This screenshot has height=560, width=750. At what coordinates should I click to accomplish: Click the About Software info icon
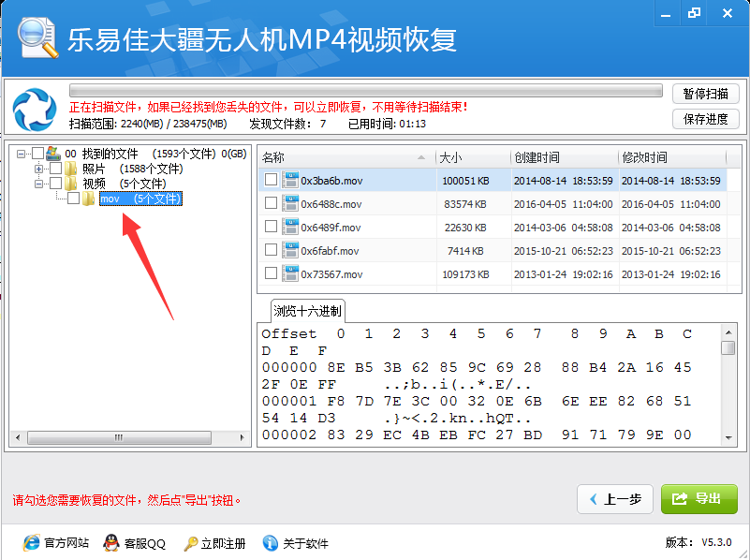pos(271,543)
